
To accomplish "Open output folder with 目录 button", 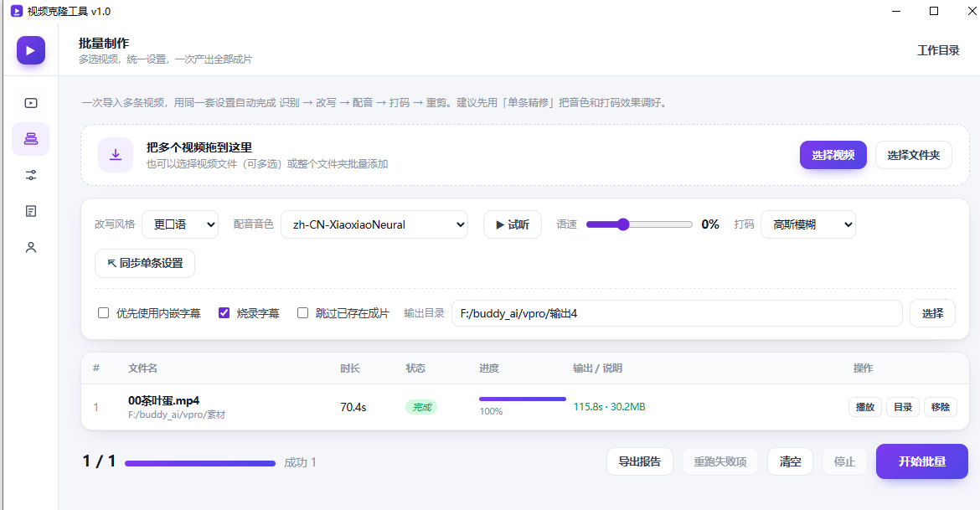I will (x=902, y=407).
